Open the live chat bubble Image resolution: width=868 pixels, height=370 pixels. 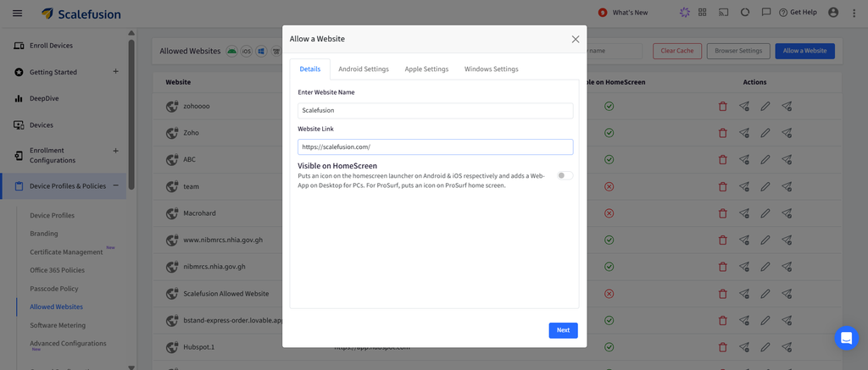click(x=847, y=338)
